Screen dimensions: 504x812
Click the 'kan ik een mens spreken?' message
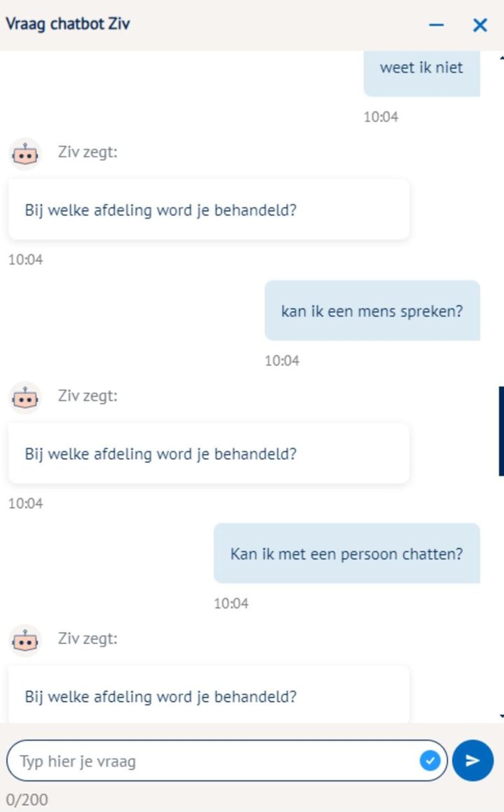point(372,311)
